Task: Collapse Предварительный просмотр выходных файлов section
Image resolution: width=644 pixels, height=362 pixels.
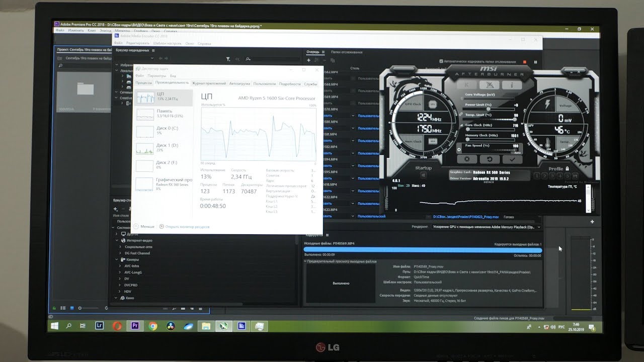Action: tap(305, 261)
